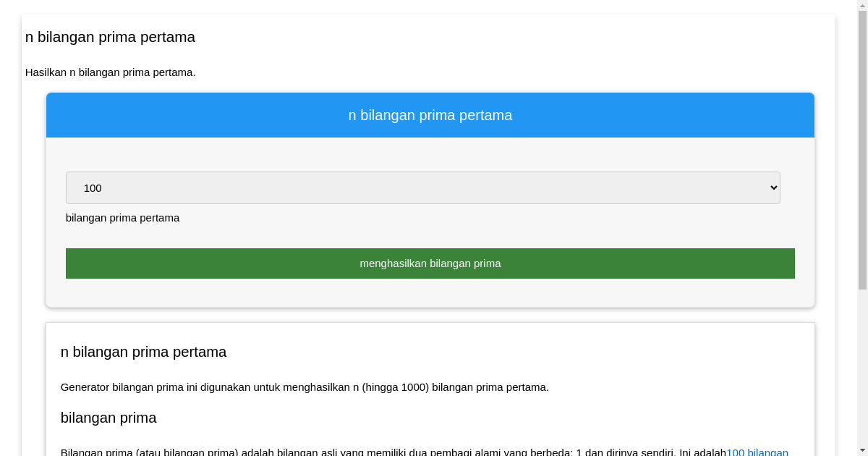868x456 pixels.
Task: Open the prime count dropdown showing 100
Action: 422,187
